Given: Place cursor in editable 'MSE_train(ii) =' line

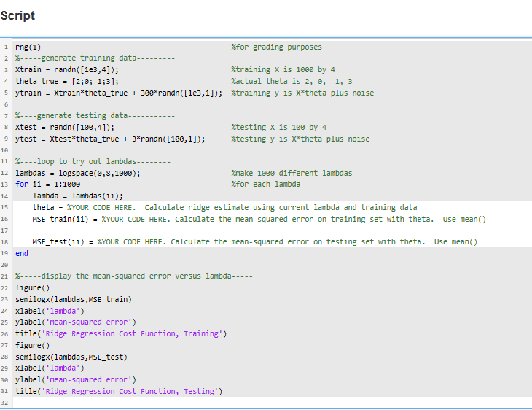Looking at the screenshot, I should 272,219.
